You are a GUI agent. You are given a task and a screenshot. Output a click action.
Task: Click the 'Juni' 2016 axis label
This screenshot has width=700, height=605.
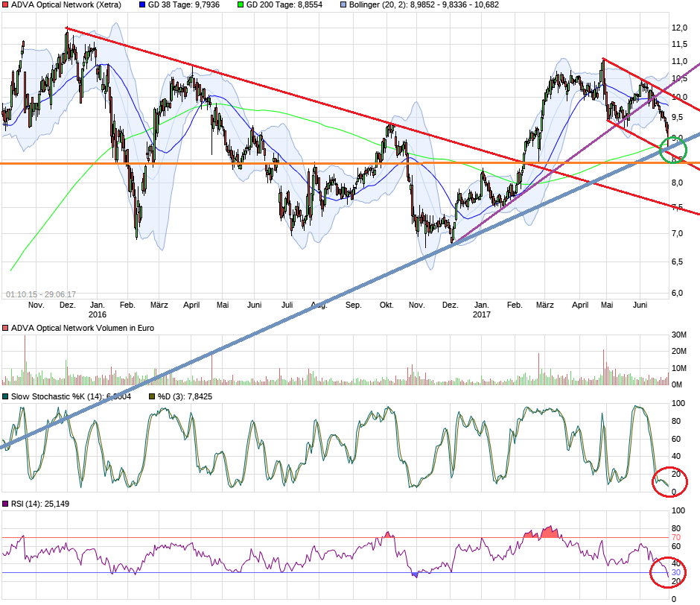coord(255,305)
